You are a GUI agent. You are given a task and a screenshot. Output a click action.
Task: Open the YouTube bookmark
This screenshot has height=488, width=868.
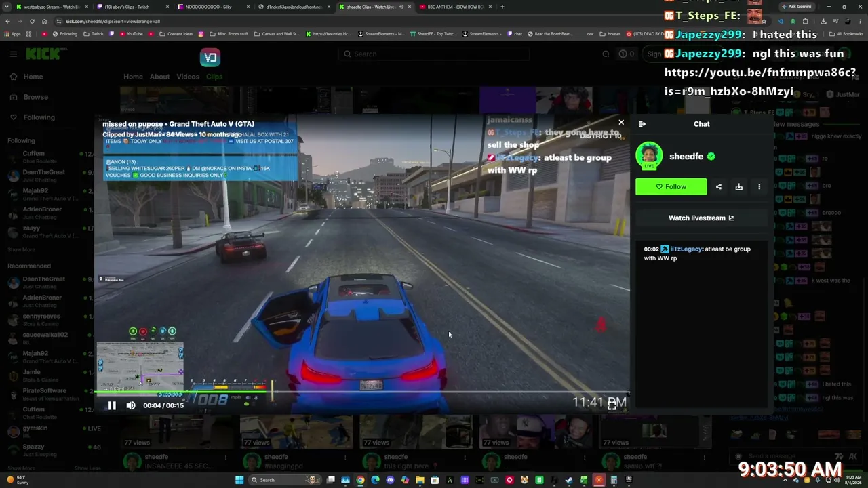[131, 34]
